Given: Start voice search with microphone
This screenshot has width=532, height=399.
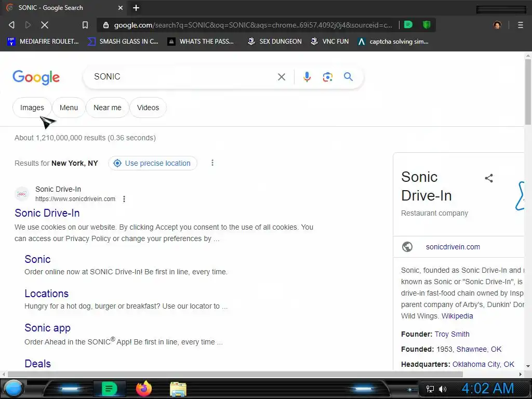Looking at the screenshot, I should click(x=307, y=77).
